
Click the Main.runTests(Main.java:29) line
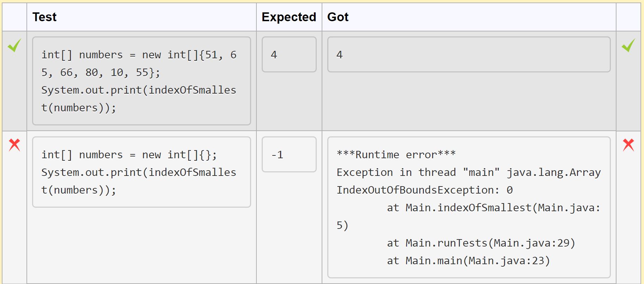click(481, 243)
